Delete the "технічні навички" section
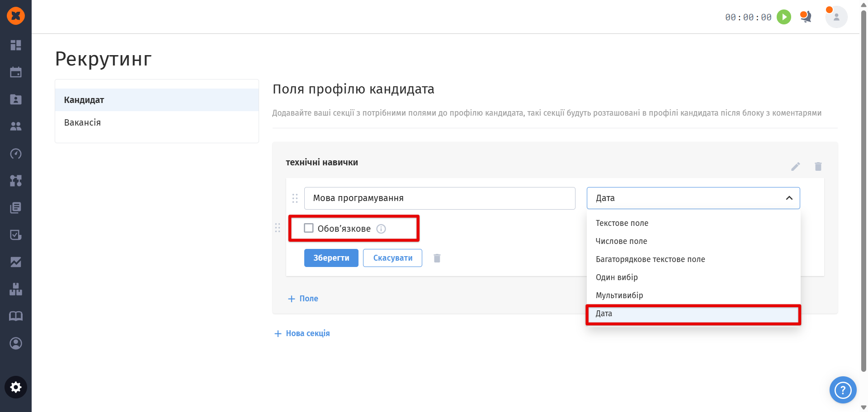This screenshot has width=868, height=412. (x=818, y=167)
